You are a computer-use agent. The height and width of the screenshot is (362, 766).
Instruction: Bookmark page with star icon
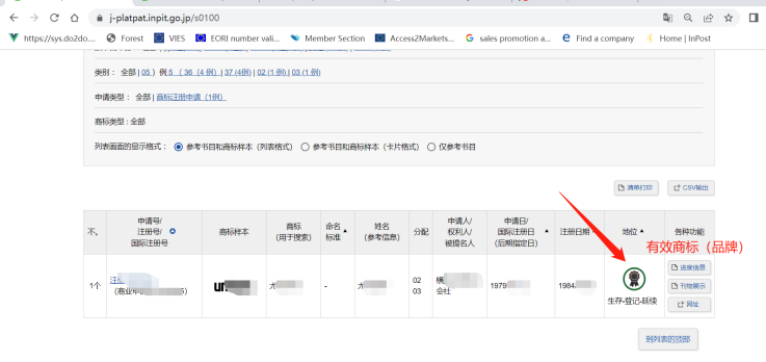(728, 18)
